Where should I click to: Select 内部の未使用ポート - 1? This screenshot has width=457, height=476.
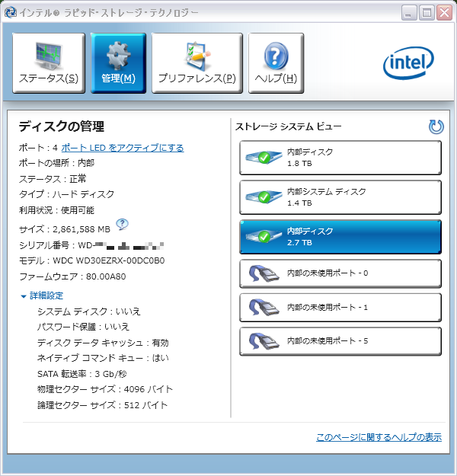[x=340, y=308]
